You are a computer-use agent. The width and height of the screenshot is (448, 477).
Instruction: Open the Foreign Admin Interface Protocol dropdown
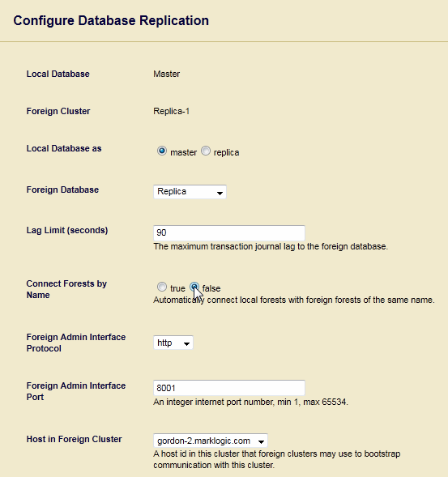tap(173, 343)
